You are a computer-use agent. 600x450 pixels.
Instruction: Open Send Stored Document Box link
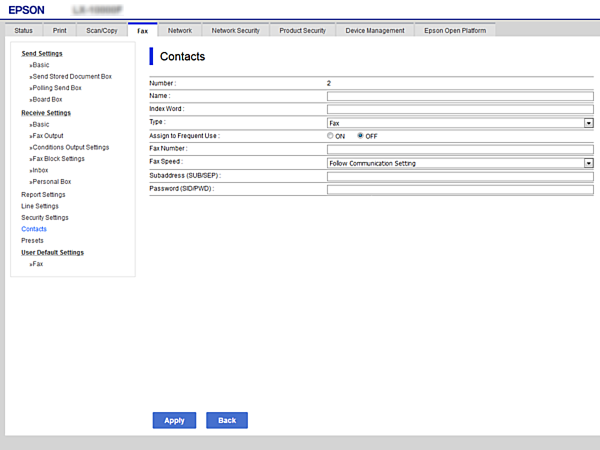pos(72,76)
